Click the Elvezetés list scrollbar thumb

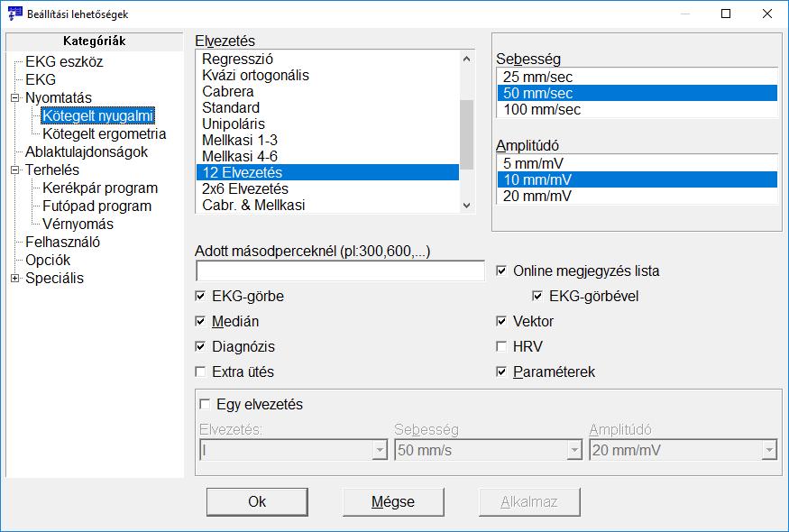pyautogui.click(x=466, y=134)
